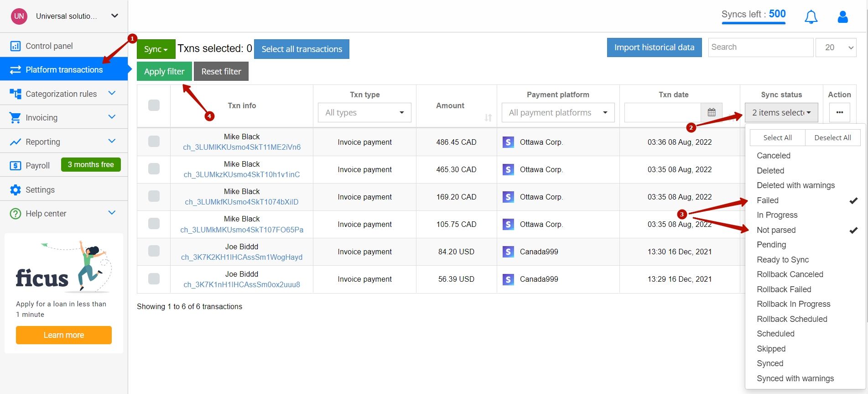This screenshot has height=394, width=868.
Task: Click the Platform transactions arrows icon
Action: pos(16,70)
